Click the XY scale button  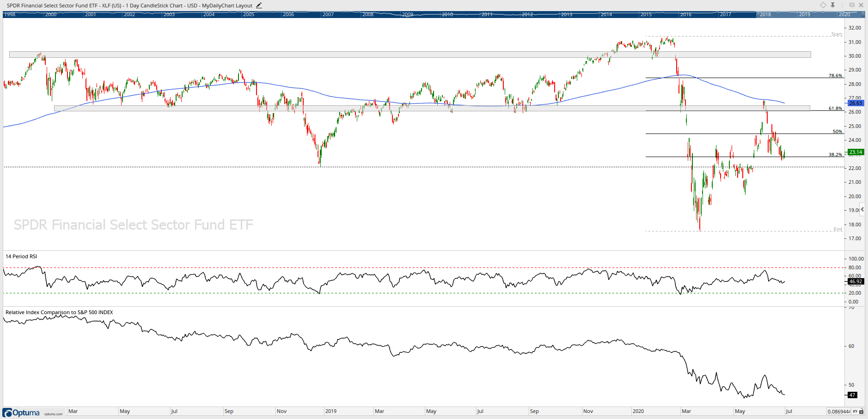855,411
